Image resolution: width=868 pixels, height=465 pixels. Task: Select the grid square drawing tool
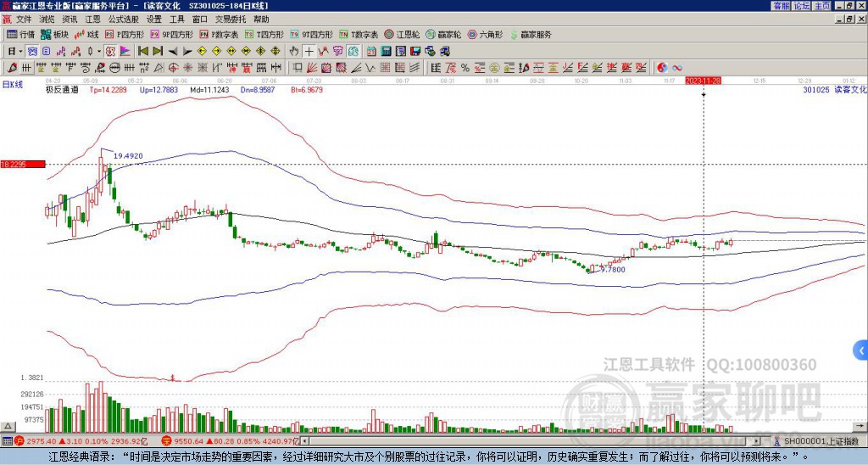[385, 68]
